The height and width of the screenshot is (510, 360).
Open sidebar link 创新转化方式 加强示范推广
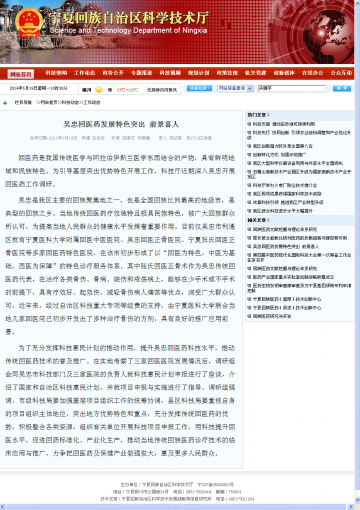pyautogui.click(x=279, y=155)
